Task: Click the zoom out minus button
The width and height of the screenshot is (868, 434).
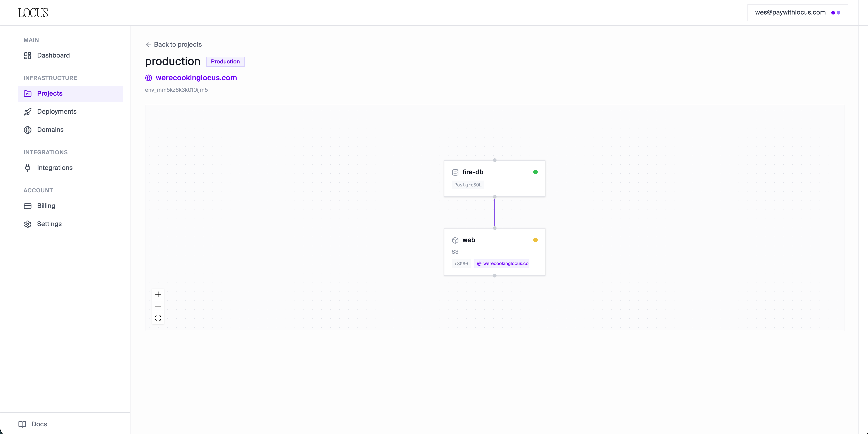Action: pos(158,306)
